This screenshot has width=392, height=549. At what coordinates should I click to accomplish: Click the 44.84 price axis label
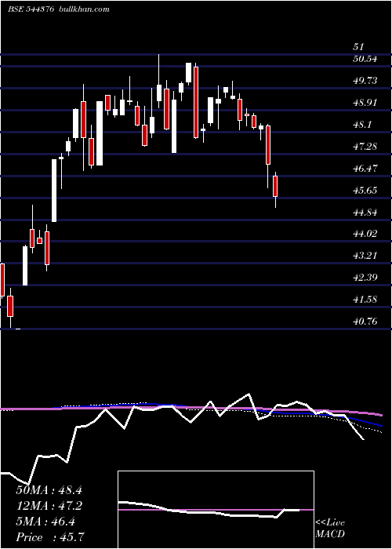pos(365,213)
